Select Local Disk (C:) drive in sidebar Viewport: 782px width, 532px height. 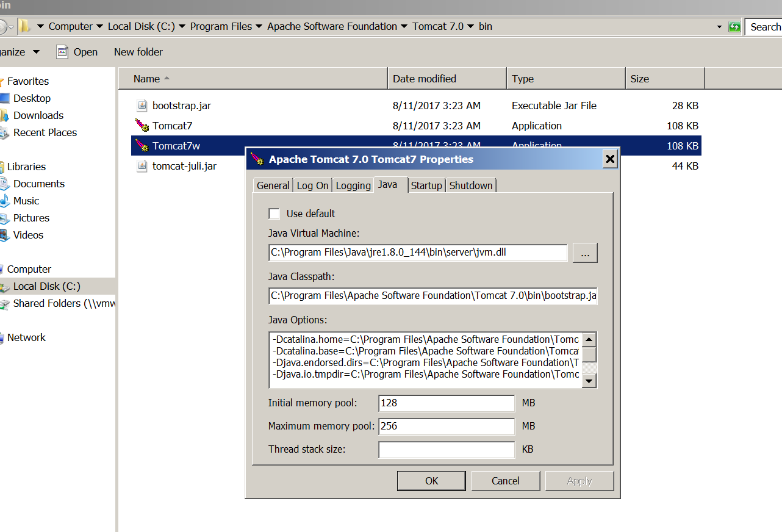46,286
